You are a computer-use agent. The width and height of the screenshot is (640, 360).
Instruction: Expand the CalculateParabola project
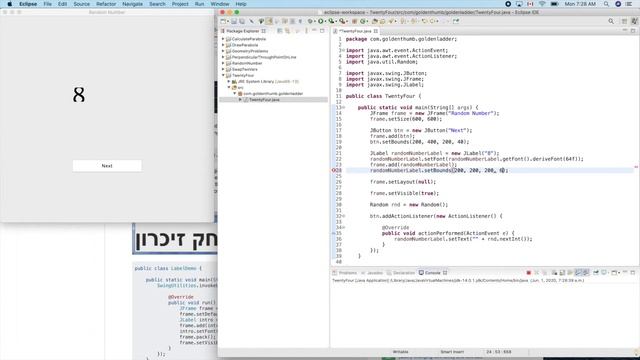click(x=223, y=39)
